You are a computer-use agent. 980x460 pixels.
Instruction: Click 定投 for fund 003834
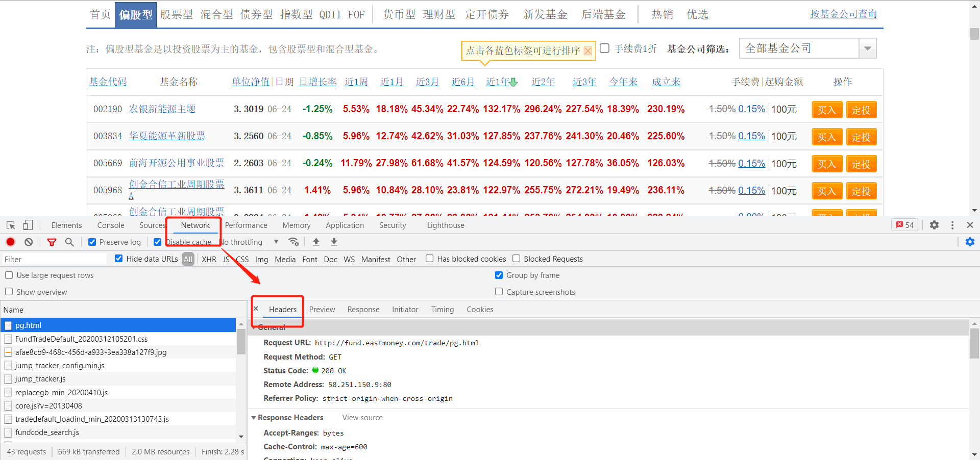(861, 137)
